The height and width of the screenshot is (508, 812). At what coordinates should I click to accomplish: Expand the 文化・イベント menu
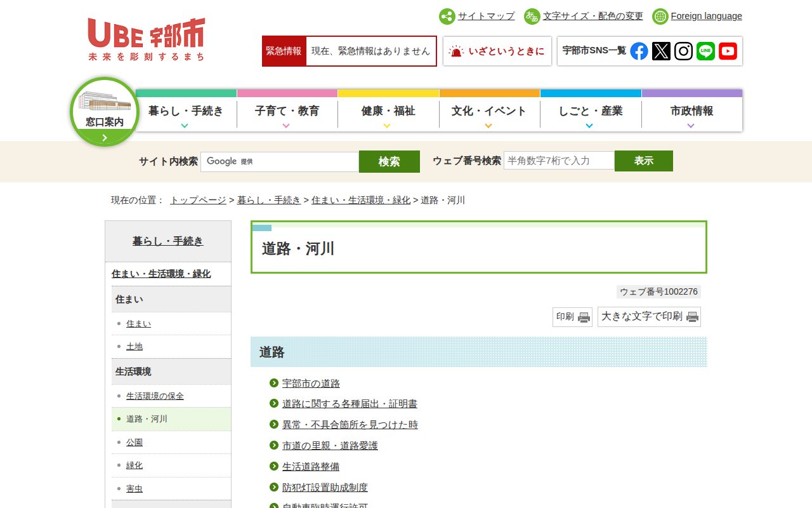tap(489, 110)
